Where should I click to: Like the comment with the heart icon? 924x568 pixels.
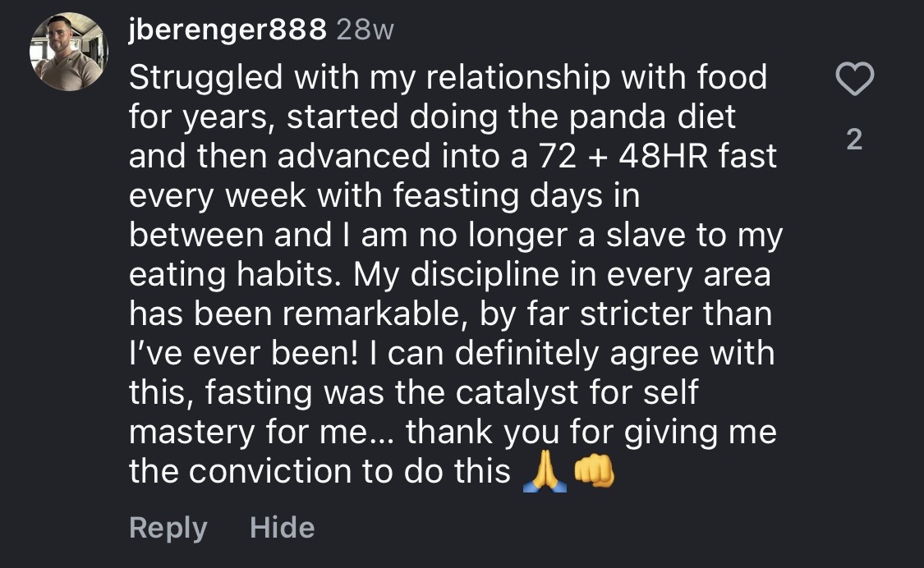(854, 80)
